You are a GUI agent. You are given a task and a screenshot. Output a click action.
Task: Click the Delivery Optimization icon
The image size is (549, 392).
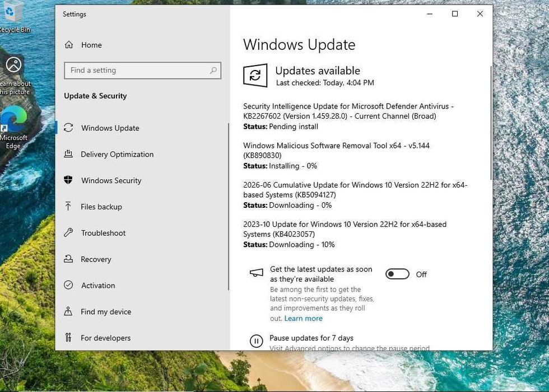[x=68, y=154]
